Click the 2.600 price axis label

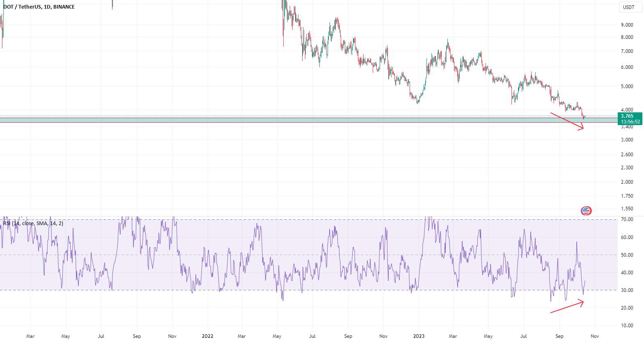(x=627, y=155)
